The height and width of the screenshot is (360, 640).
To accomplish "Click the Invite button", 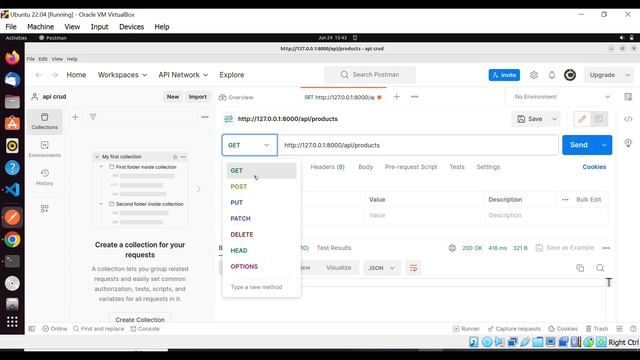I will coord(504,75).
